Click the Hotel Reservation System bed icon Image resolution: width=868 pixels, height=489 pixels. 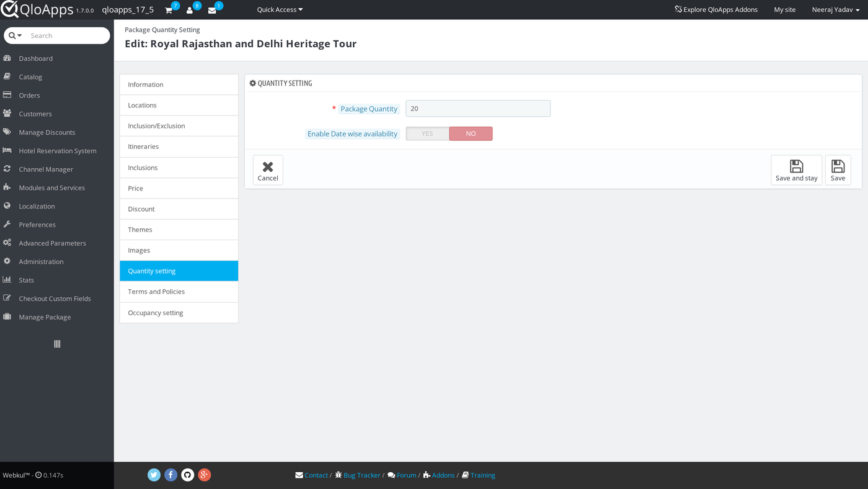(x=7, y=151)
